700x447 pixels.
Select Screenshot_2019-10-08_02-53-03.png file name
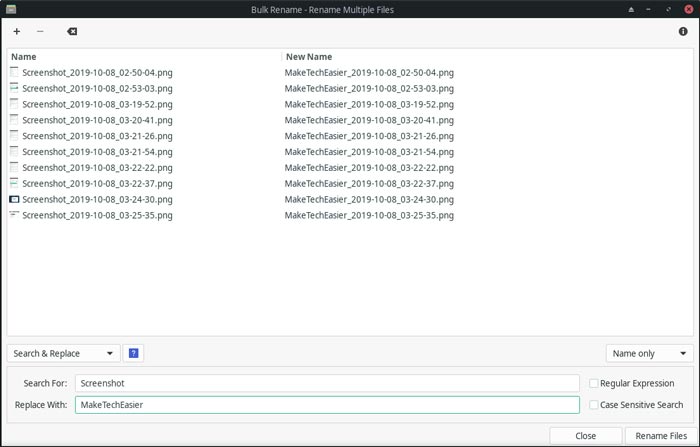tap(97, 88)
